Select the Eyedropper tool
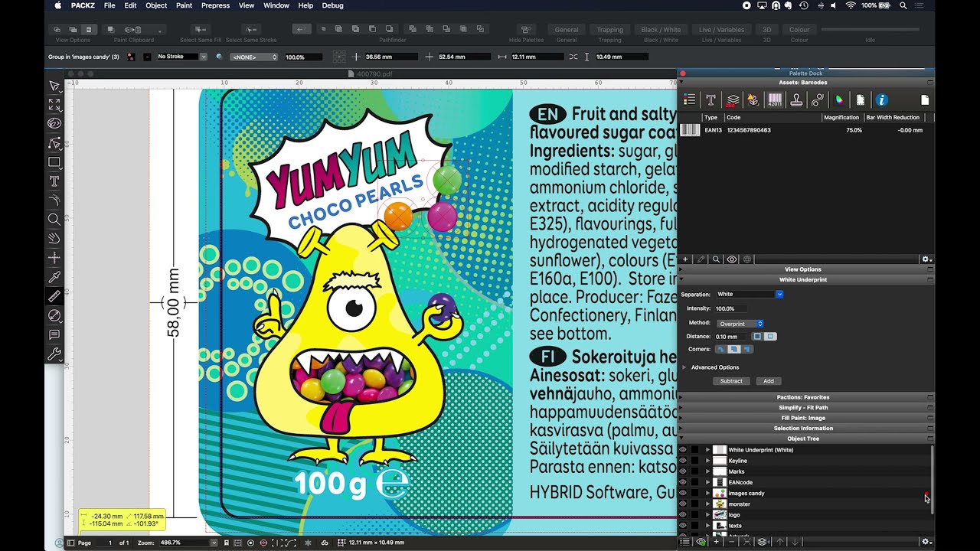The height and width of the screenshot is (551, 980). (x=54, y=277)
